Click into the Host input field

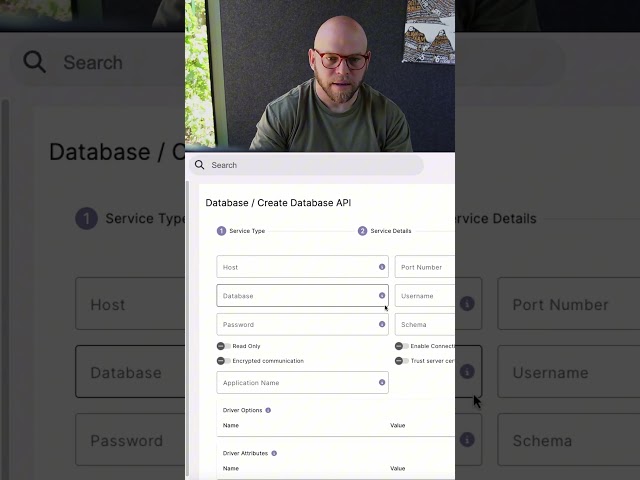[302, 267]
